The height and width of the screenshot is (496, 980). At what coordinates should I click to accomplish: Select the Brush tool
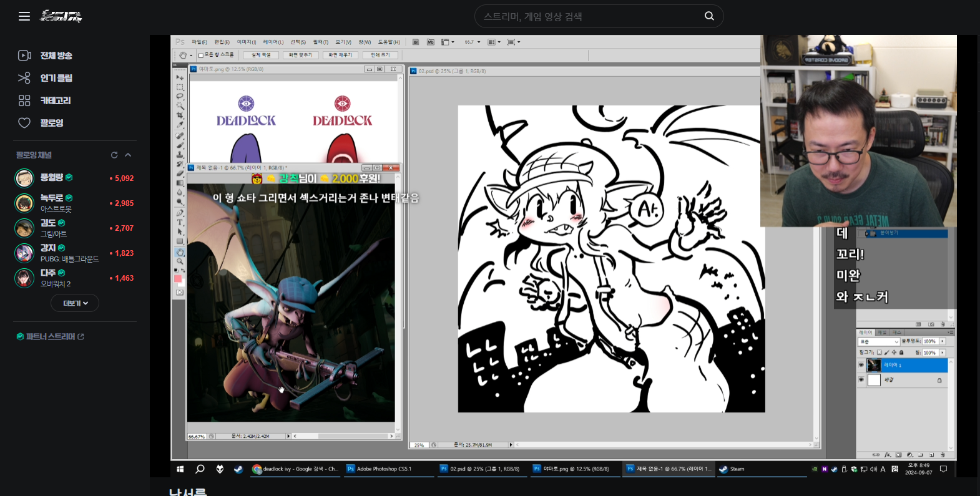pyautogui.click(x=180, y=145)
